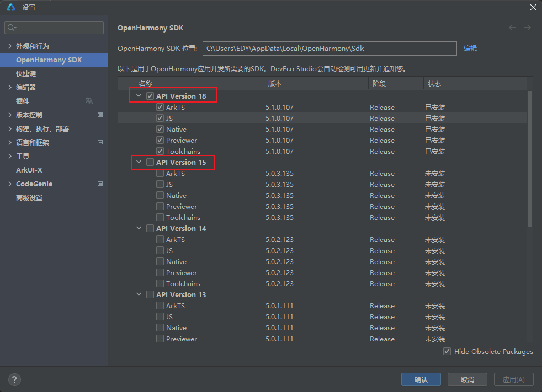Collapse the API Version 14 group
The height and width of the screenshot is (392, 542).
click(139, 228)
